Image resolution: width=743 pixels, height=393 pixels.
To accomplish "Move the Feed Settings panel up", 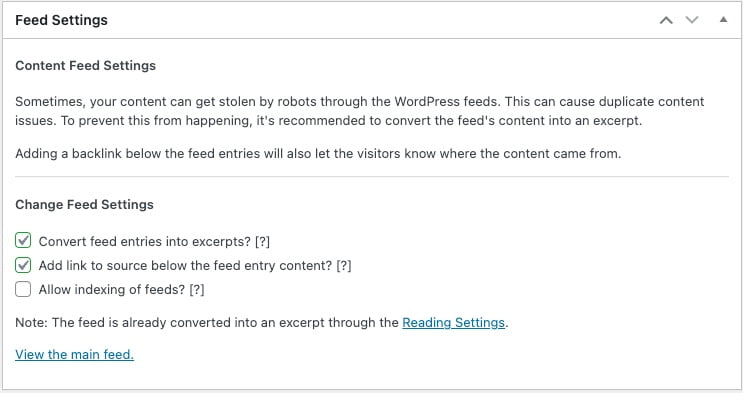I will pos(666,20).
